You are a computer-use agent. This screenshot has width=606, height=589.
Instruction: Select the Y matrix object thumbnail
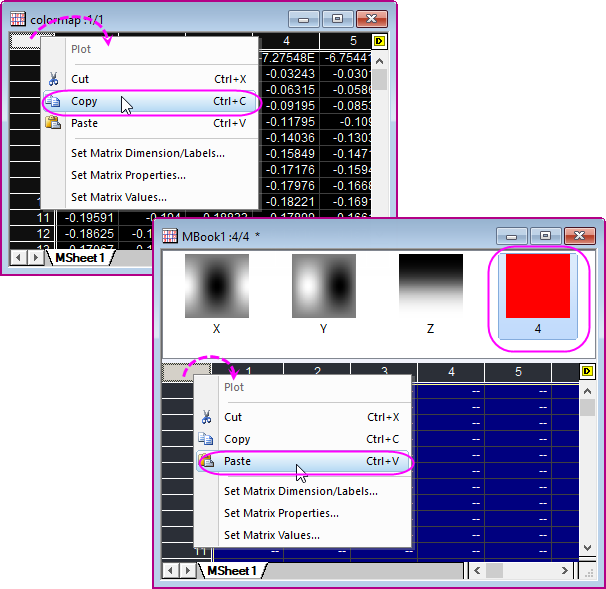[x=324, y=286]
